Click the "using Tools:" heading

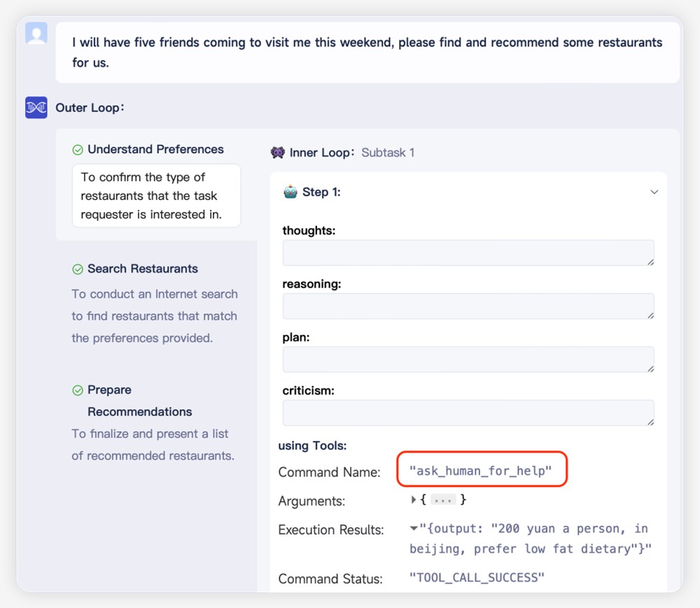pyautogui.click(x=312, y=446)
